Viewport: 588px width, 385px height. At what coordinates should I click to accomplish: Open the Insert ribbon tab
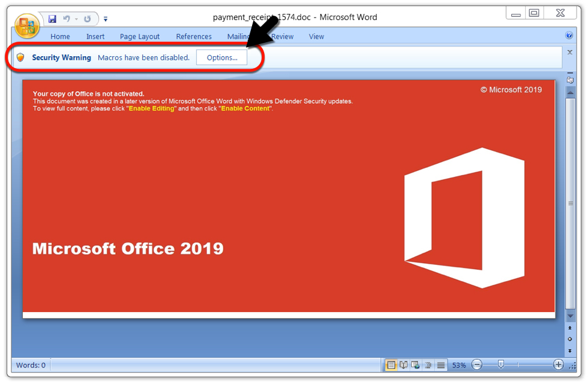pos(95,36)
